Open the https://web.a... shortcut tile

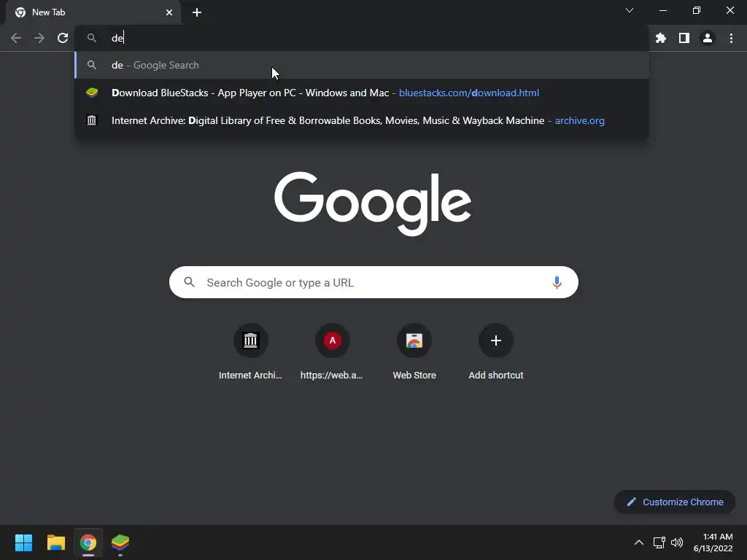tap(332, 352)
